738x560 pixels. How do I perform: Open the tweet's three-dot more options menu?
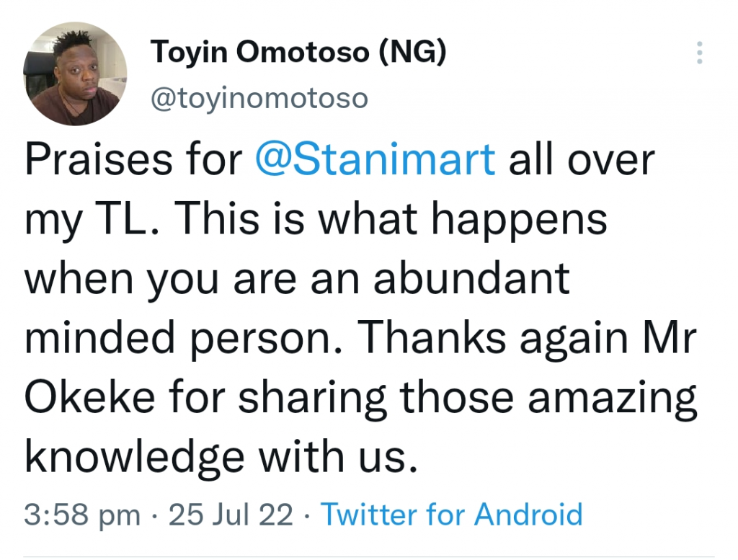coord(698,53)
